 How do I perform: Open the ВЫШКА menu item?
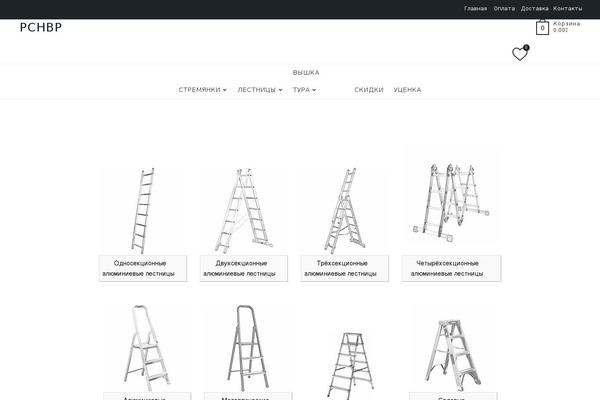(306, 72)
